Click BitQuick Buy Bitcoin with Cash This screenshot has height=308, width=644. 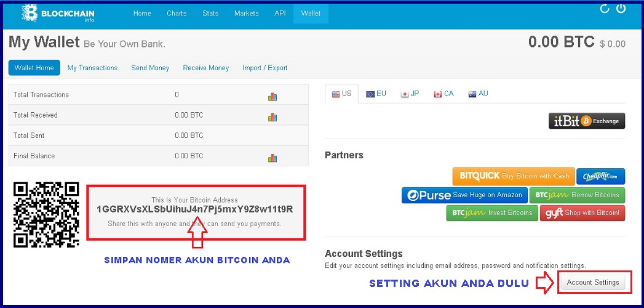(513, 176)
